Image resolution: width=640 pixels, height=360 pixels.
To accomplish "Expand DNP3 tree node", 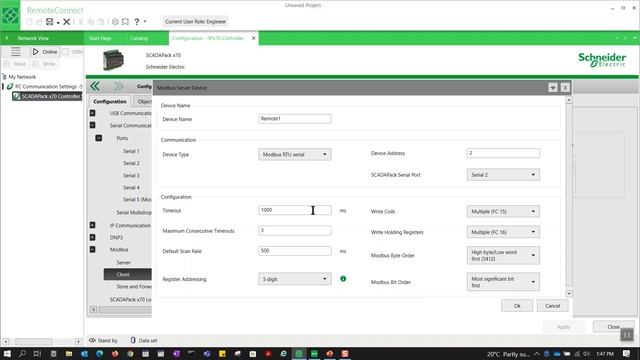I will tap(93, 237).
